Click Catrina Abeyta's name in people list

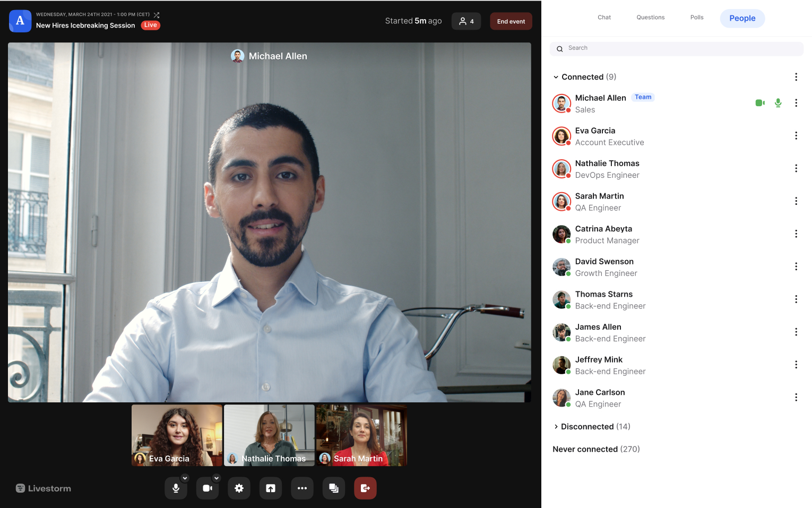coord(603,229)
